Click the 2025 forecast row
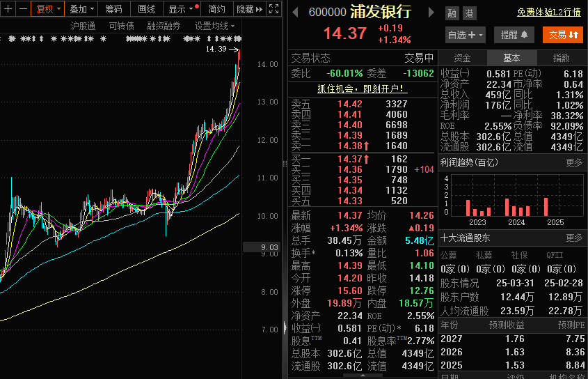The width and height of the screenshot is (588, 379). click(x=512, y=365)
